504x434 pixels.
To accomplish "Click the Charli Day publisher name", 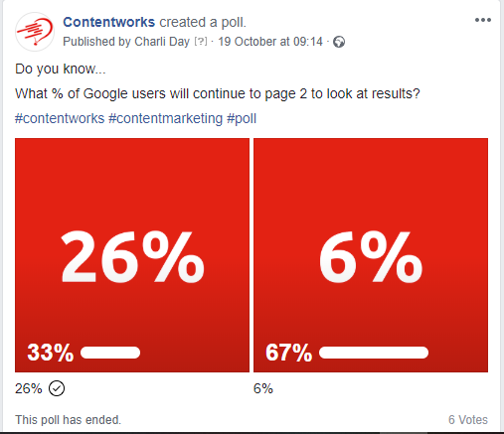I will point(162,42).
